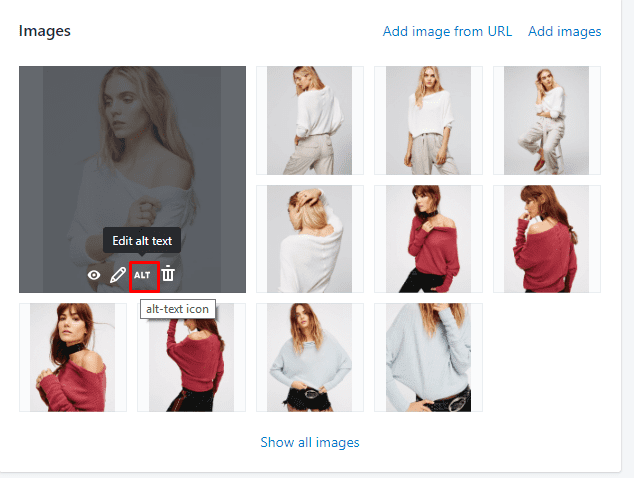Select the large featured white sweater image

click(132, 179)
